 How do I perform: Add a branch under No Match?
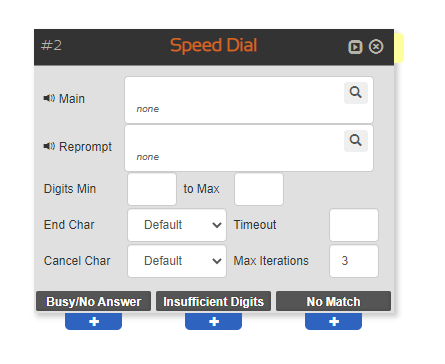(x=334, y=321)
